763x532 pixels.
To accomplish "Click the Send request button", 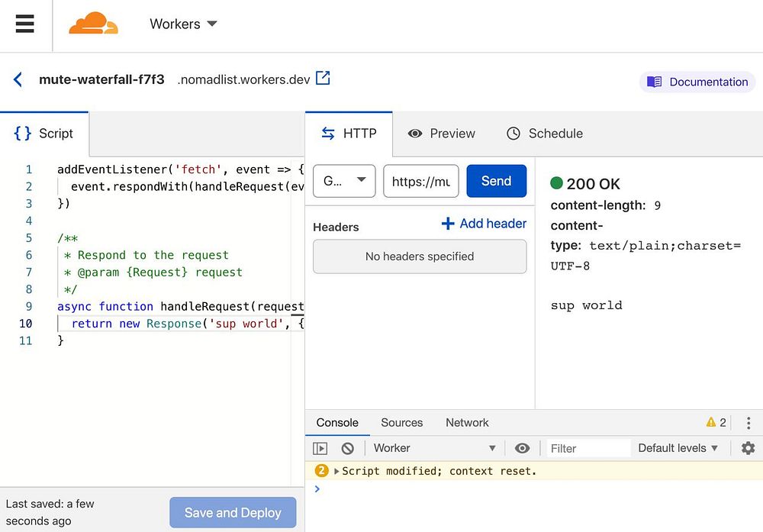I will pyautogui.click(x=496, y=181).
